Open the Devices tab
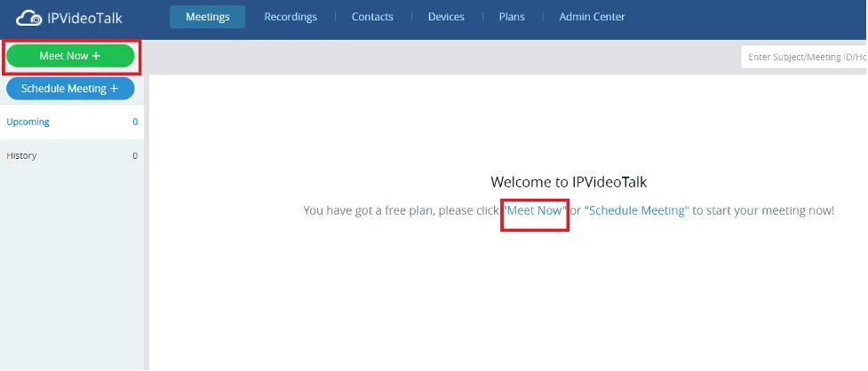The image size is (868, 371). pyautogui.click(x=446, y=17)
